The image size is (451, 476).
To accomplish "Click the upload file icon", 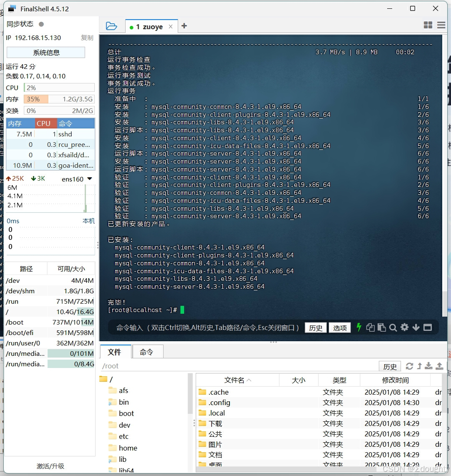I will pyautogui.click(x=439, y=366).
